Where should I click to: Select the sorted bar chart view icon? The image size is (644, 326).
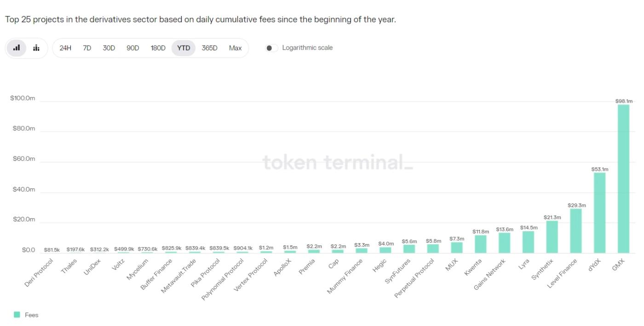(17, 47)
